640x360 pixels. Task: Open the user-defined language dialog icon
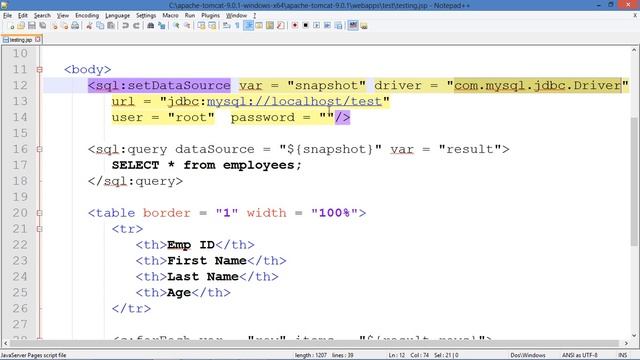click(x=259, y=26)
